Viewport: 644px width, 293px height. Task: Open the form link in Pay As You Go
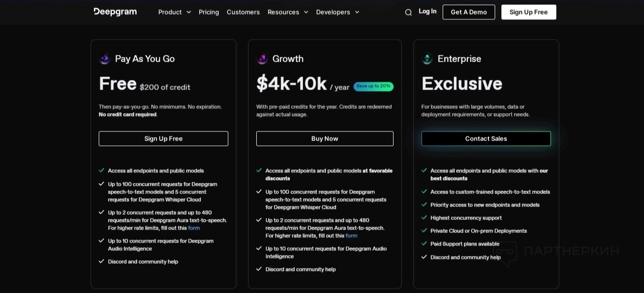[194, 228]
